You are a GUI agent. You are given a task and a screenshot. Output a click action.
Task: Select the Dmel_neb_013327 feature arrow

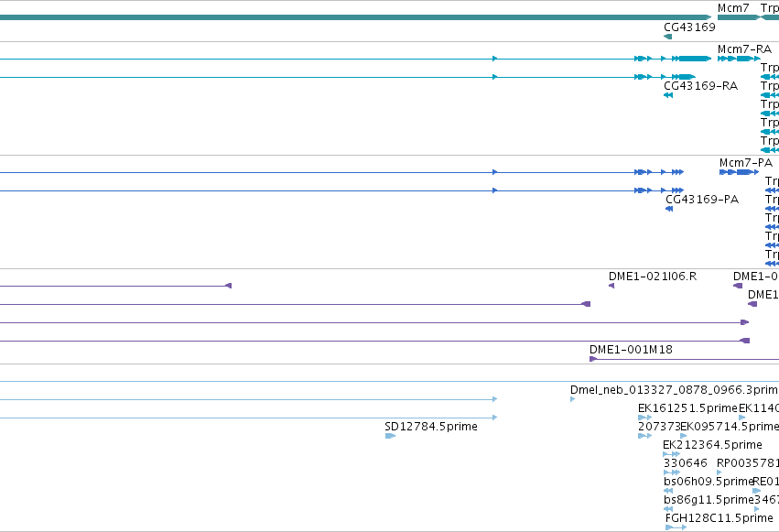tap(573, 399)
